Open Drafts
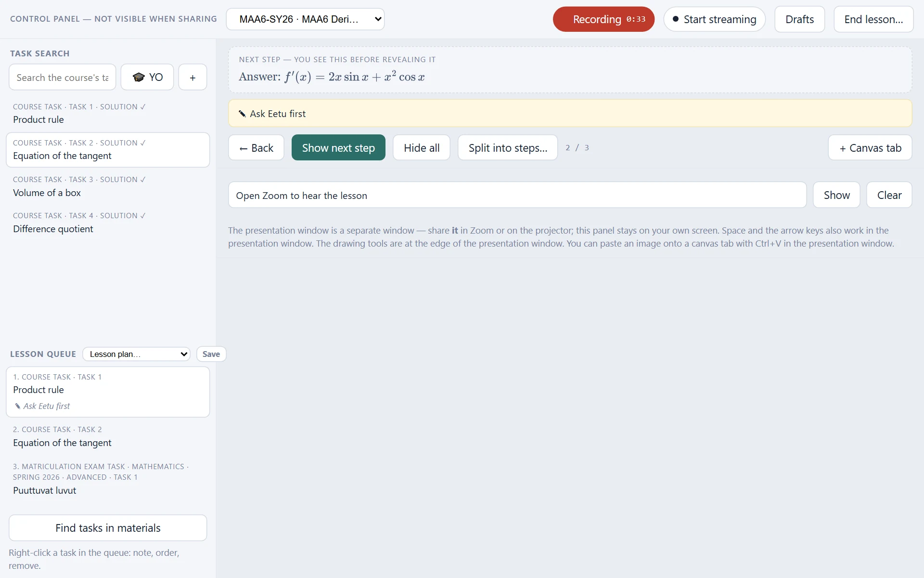Image resolution: width=924 pixels, height=578 pixels. point(799,19)
